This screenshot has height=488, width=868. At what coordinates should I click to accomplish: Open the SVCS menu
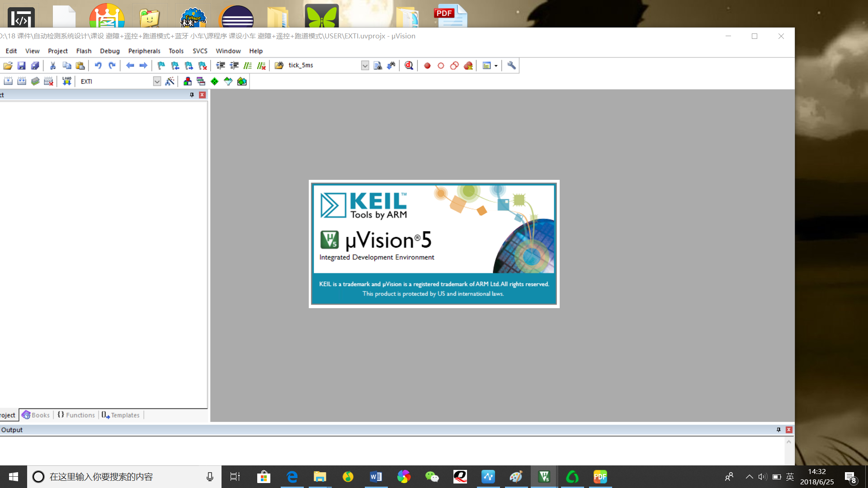(200, 51)
